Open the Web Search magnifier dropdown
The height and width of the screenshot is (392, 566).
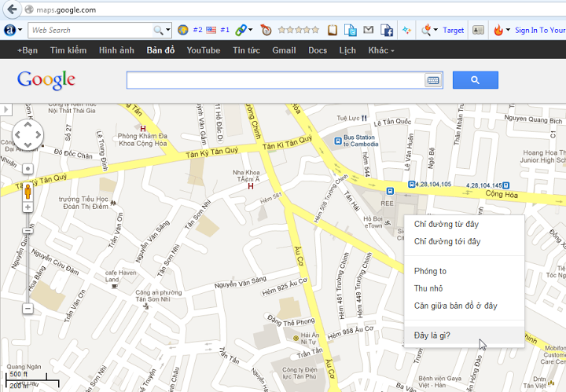pyautogui.click(x=161, y=31)
